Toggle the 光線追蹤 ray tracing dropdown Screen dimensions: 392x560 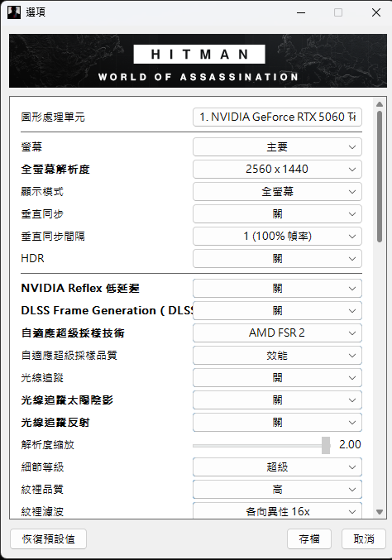[x=277, y=377]
